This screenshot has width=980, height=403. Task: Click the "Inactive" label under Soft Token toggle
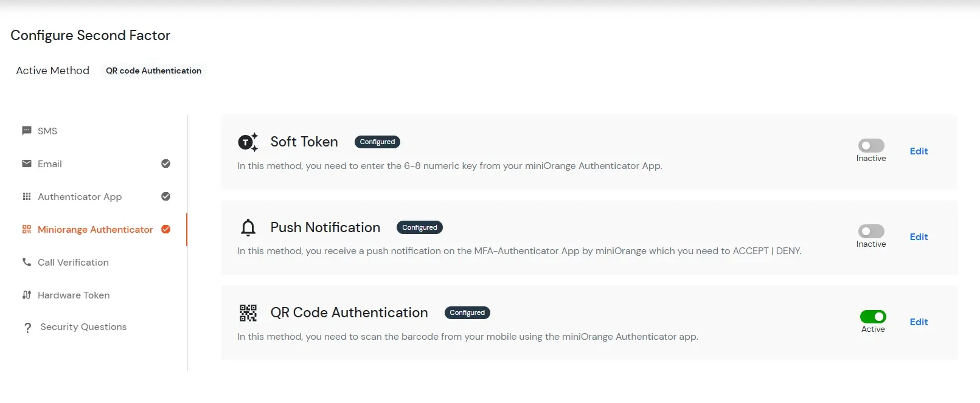pos(871,159)
